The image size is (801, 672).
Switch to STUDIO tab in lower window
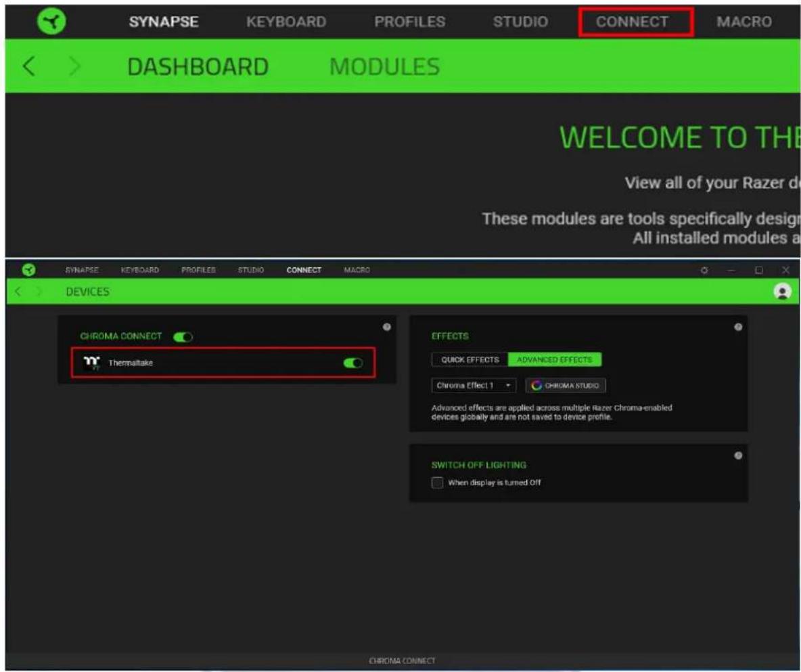tap(251, 270)
